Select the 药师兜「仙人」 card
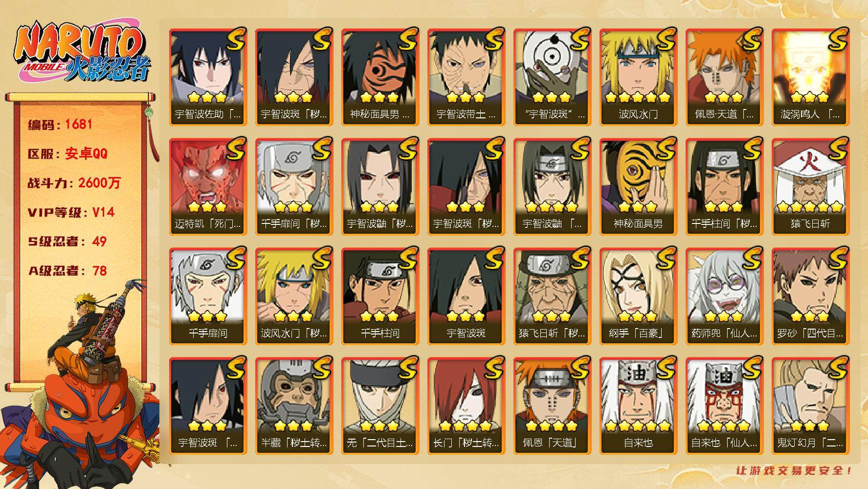This screenshot has width=868, height=489. 724,296
